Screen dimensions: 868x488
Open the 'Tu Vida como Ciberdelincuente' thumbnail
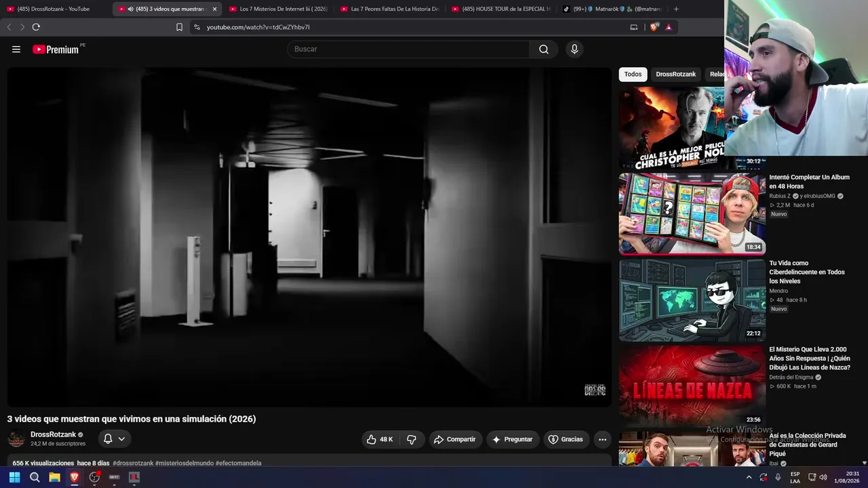[692, 300]
